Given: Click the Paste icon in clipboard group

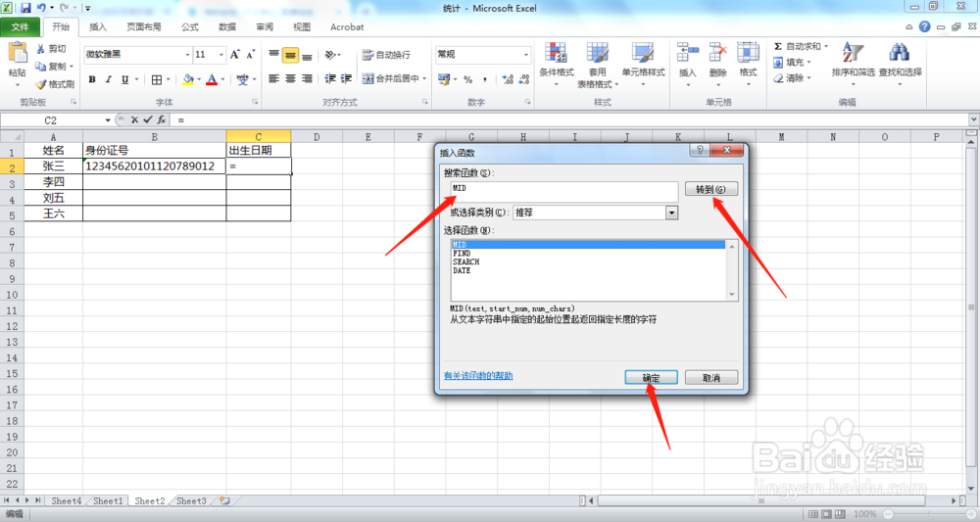Looking at the screenshot, I should pyautogui.click(x=17, y=54).
